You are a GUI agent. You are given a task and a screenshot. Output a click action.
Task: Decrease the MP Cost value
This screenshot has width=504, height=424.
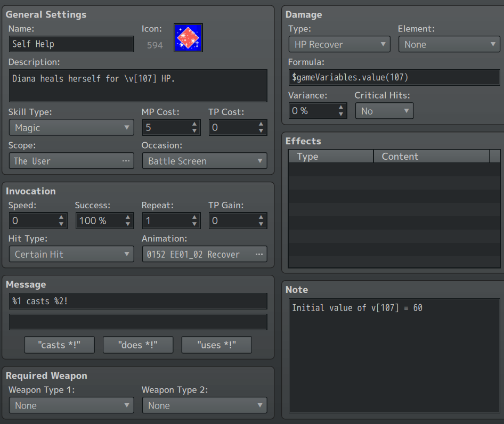194,131
